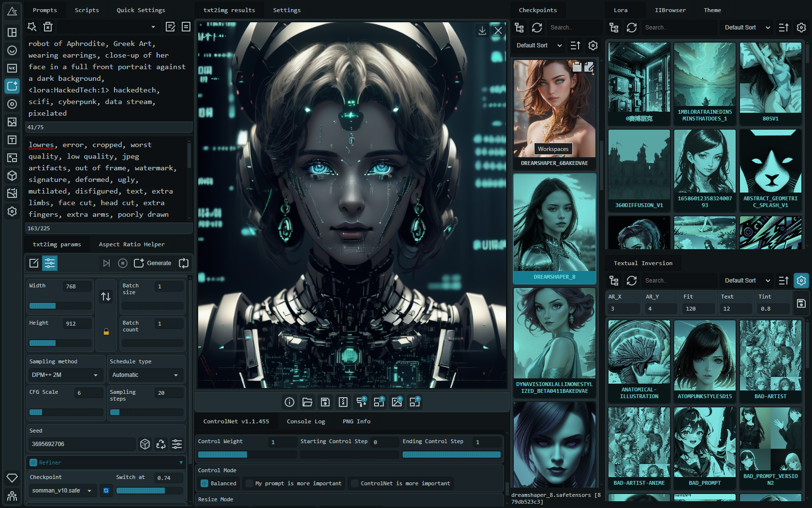Close the result image with the X

[498, 30]
